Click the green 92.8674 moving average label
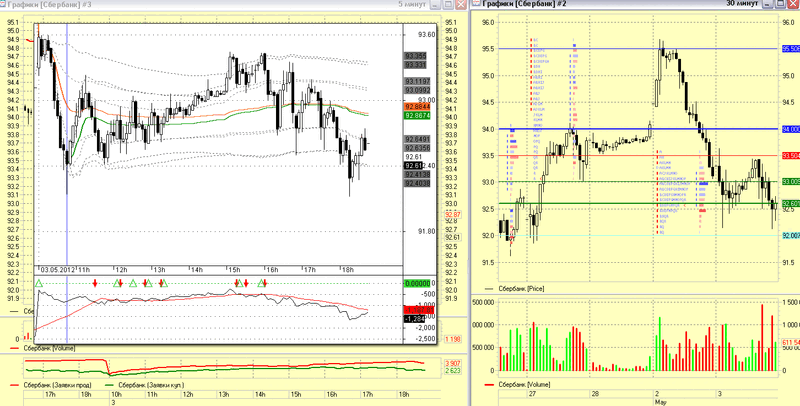The image size is (800, 406). pos(417,116)
